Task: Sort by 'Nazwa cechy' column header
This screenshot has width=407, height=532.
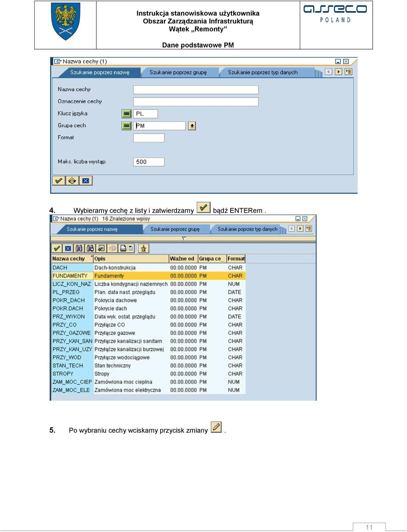Action: click(72, 259)
